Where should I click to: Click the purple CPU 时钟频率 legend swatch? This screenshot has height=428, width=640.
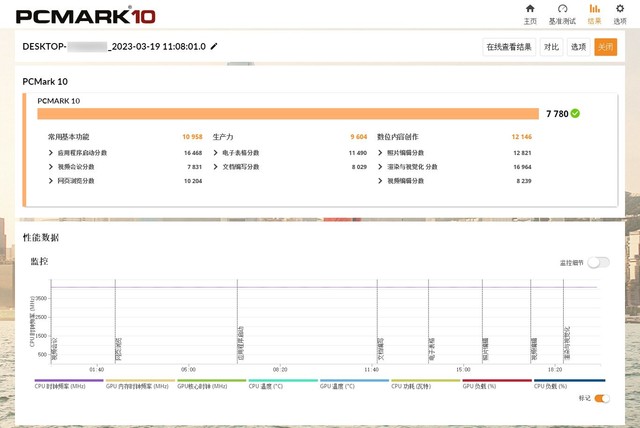pos(69,380)
